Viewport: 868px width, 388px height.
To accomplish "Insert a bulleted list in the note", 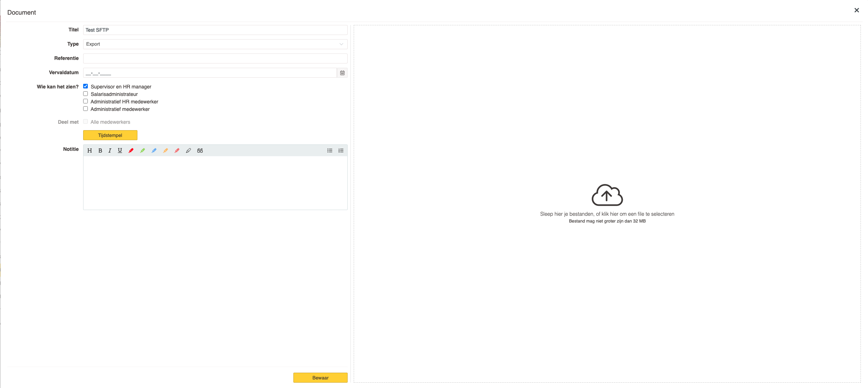I will [x=330, y=150].
